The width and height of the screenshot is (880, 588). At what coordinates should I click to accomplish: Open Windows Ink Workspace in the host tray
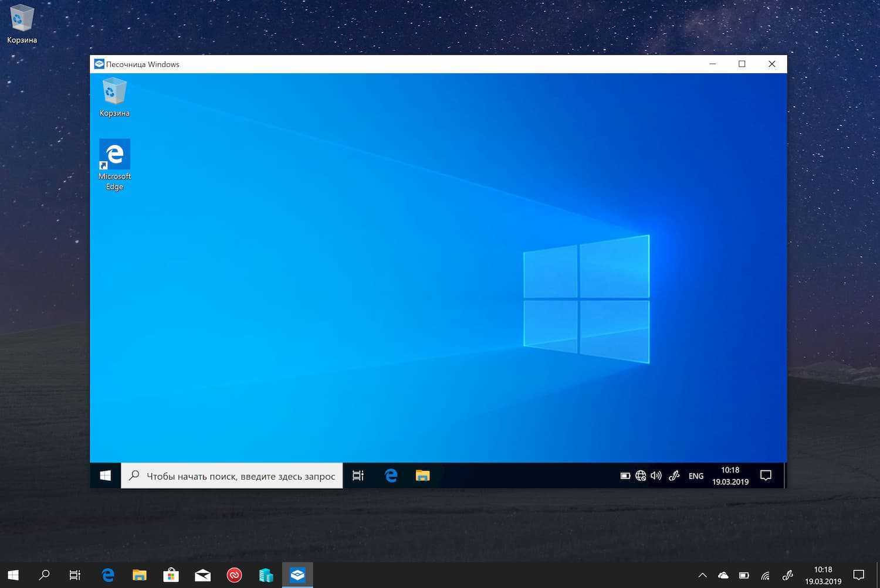[x=788, y=575]
